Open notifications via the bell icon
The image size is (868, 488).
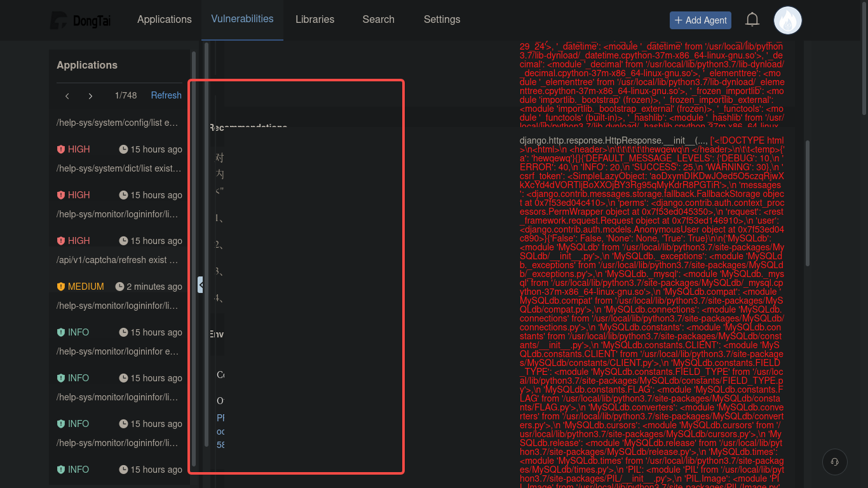[x=752, y=20]
